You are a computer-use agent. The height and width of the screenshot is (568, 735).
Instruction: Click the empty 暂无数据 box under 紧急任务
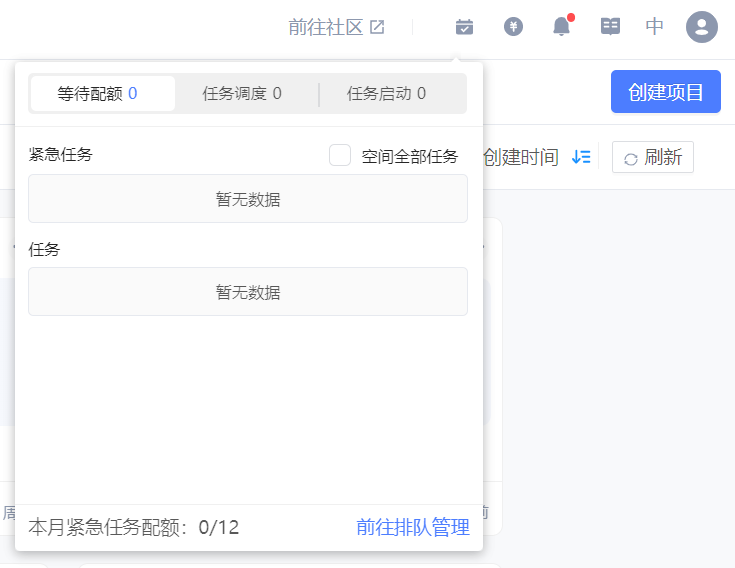click(248, 199)
